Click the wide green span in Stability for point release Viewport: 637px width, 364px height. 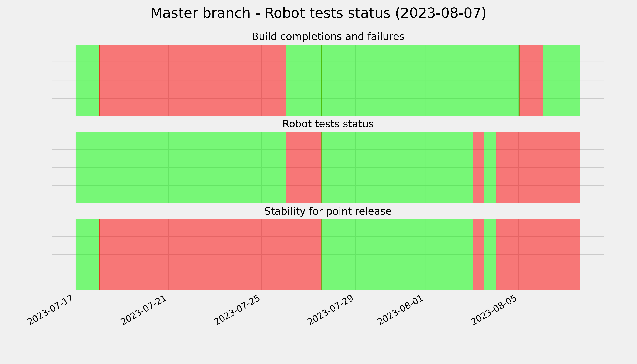tap(397, 255)
